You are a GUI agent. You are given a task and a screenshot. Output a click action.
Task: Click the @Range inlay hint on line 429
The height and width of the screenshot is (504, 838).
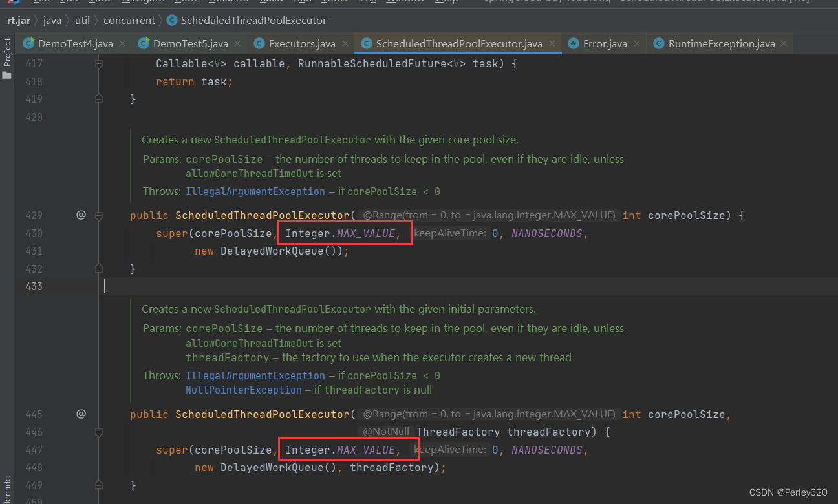pyautogui.click(x=488, y=215)
